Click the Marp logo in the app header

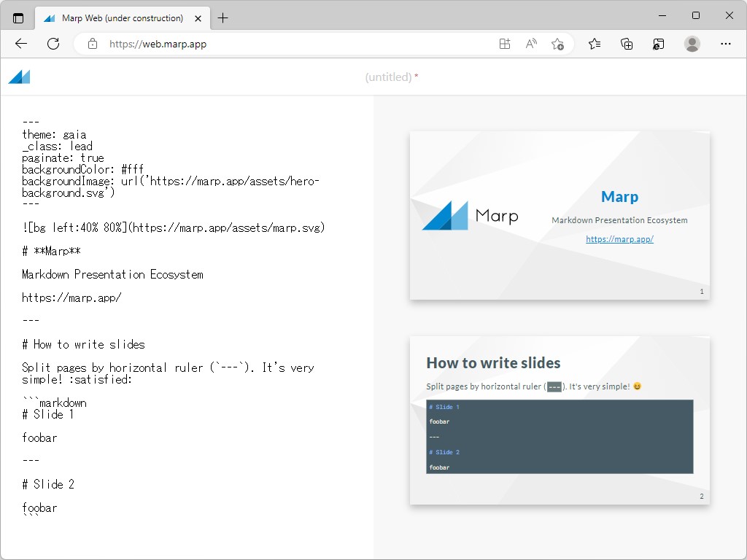[x=18, y=76]
